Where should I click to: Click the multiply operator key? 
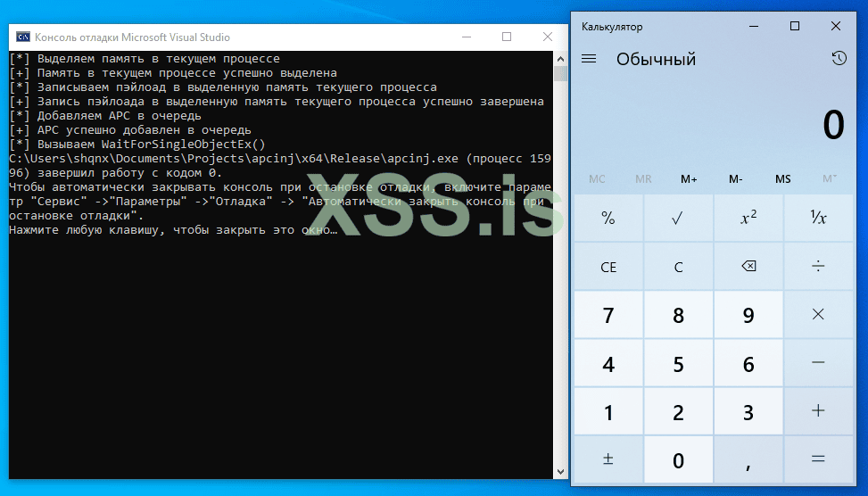(818, 314)
